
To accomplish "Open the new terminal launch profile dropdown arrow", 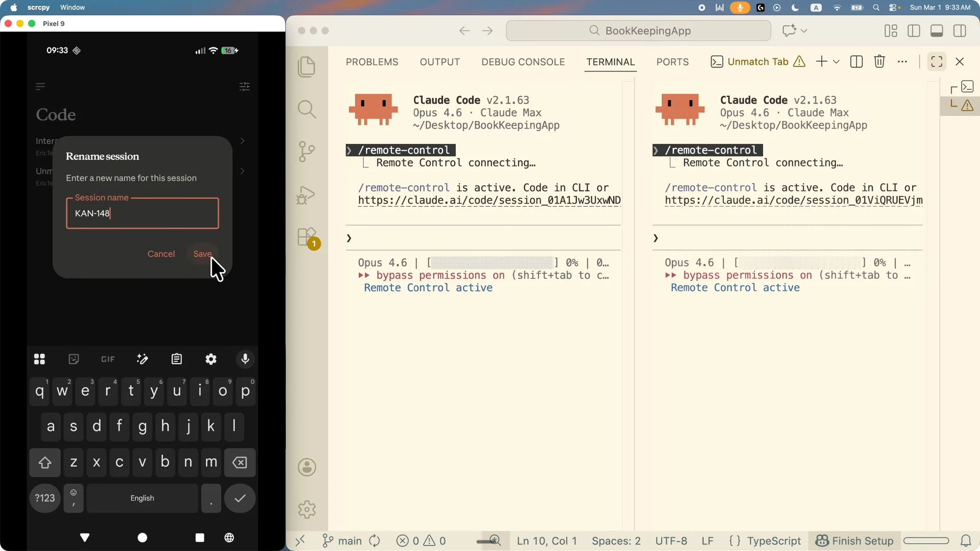I will click(836, 62).
